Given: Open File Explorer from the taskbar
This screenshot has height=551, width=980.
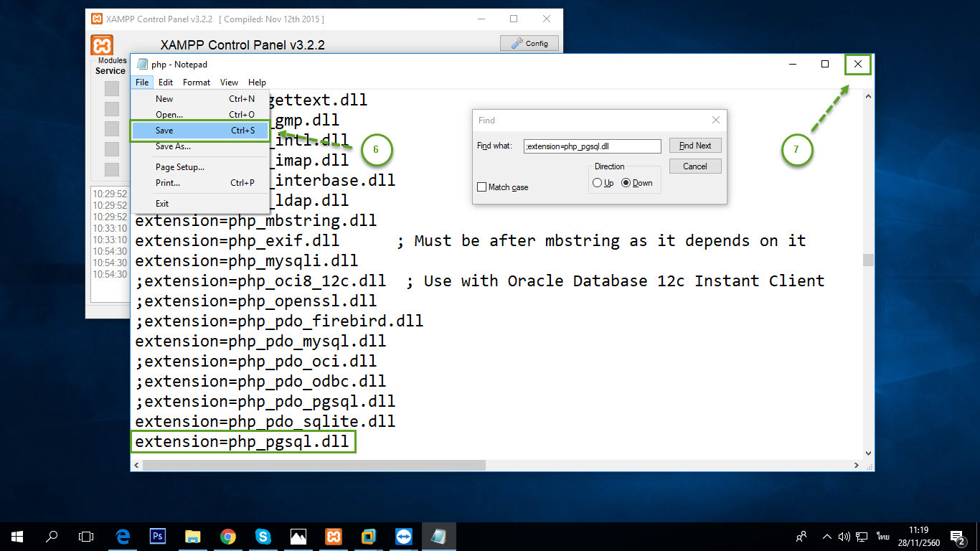Looking at the screenshot, I should pos(192,536).
